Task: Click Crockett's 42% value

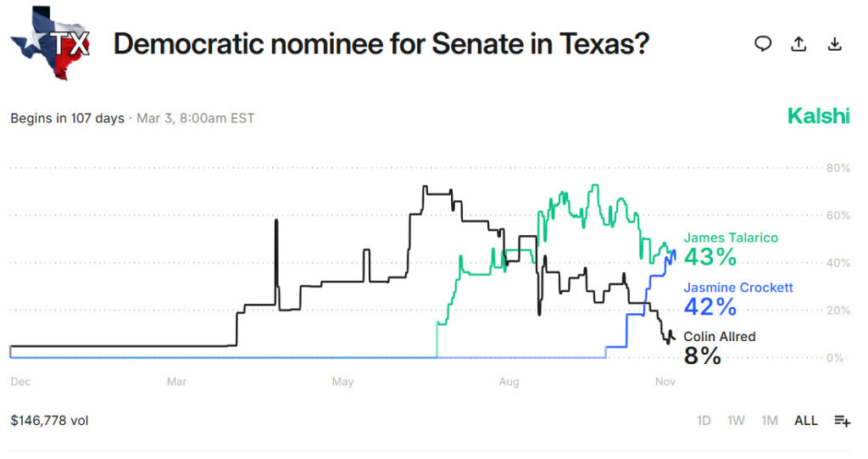Action: coord(710,306)
